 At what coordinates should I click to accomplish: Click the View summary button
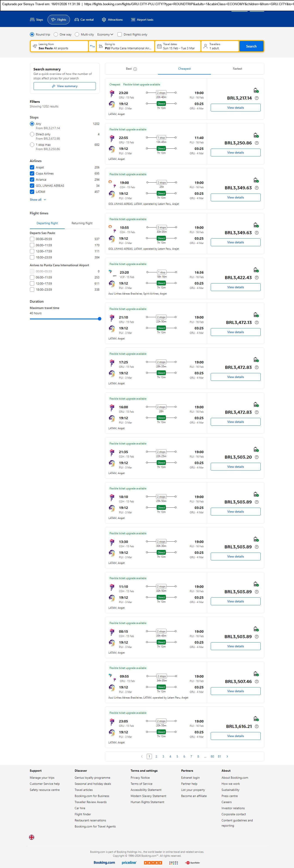[x=64, y=86]
